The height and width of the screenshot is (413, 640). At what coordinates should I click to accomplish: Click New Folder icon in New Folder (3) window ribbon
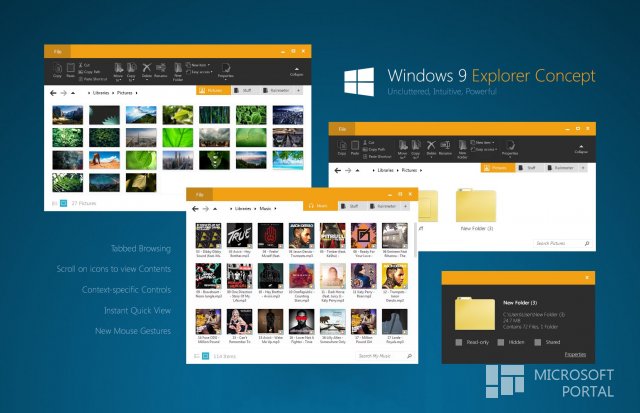[x=462, y=145]
